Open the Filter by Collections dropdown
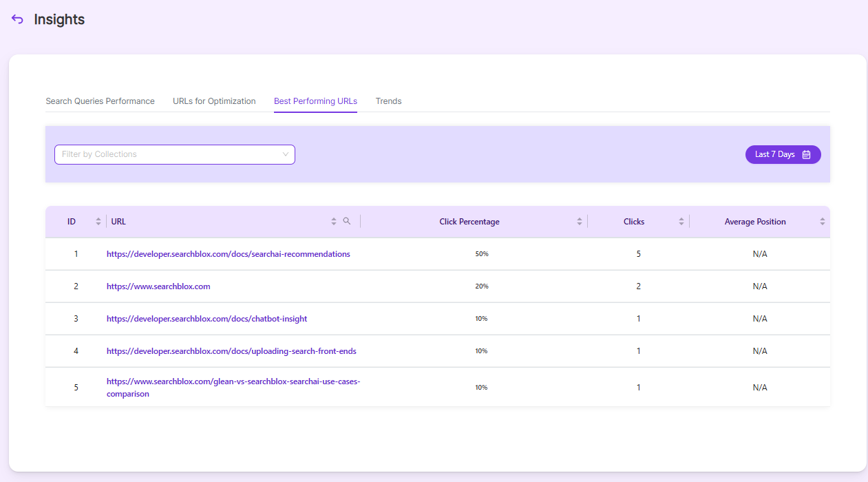Screen dimensions: 868x482 [175, 154]
